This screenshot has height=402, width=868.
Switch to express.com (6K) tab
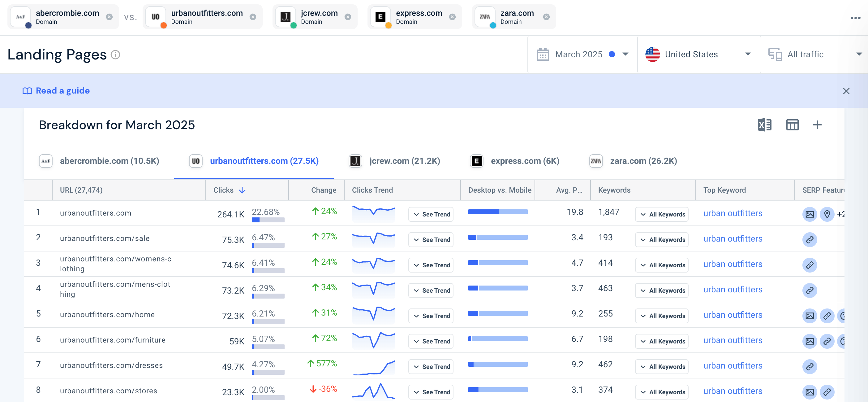tap(514, 161)
